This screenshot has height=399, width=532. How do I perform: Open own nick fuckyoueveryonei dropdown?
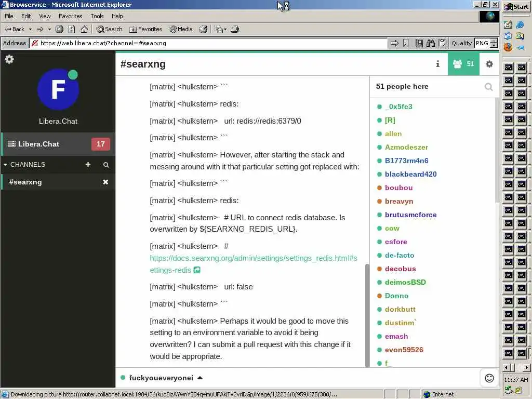click(x=162, y=378)
